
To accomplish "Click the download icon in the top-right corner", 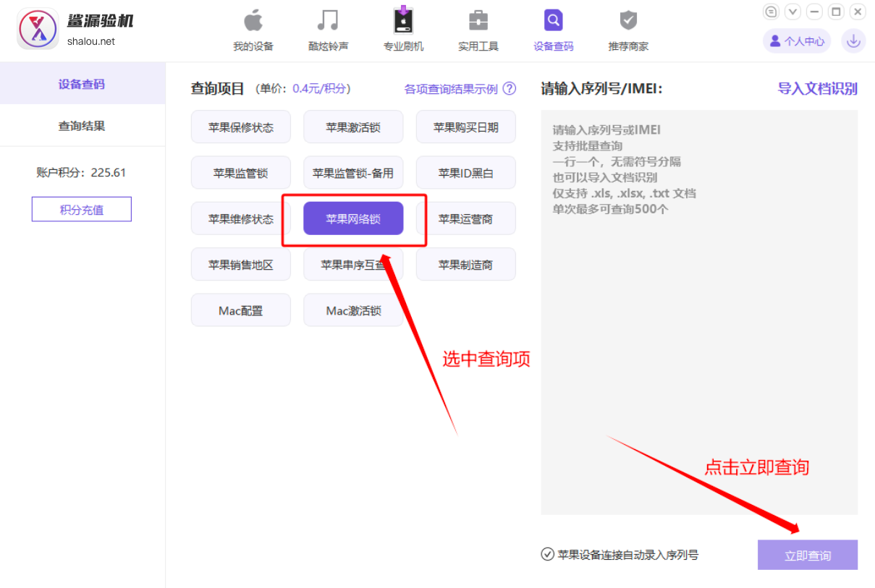I will [x=853, y=41].
